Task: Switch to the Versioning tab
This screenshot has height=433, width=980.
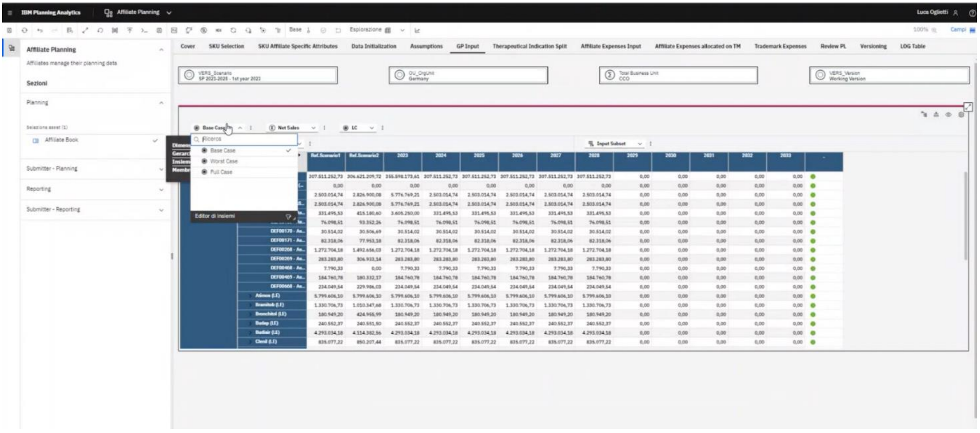Action: coord(873,47)
